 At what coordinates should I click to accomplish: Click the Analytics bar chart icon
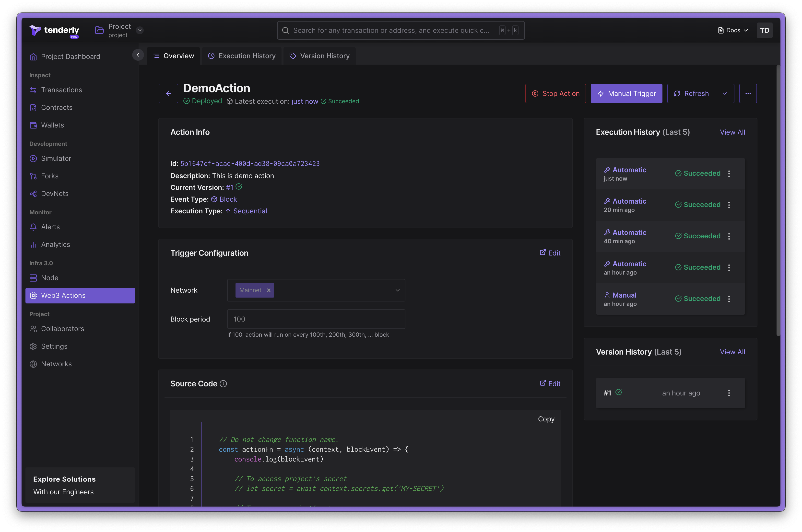(x=33, y=245)
